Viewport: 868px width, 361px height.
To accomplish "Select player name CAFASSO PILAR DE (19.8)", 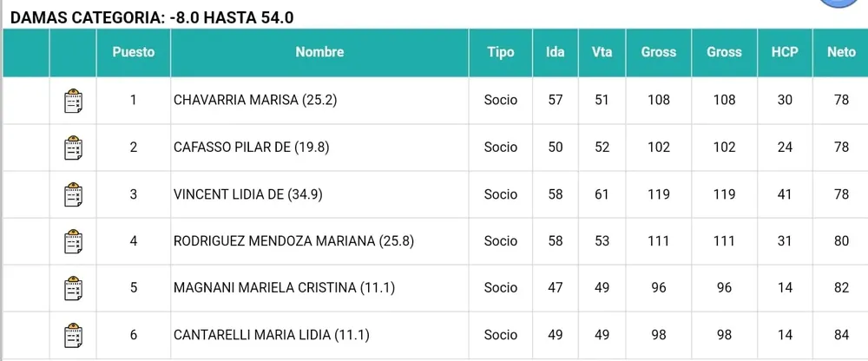I will (252, 148).
